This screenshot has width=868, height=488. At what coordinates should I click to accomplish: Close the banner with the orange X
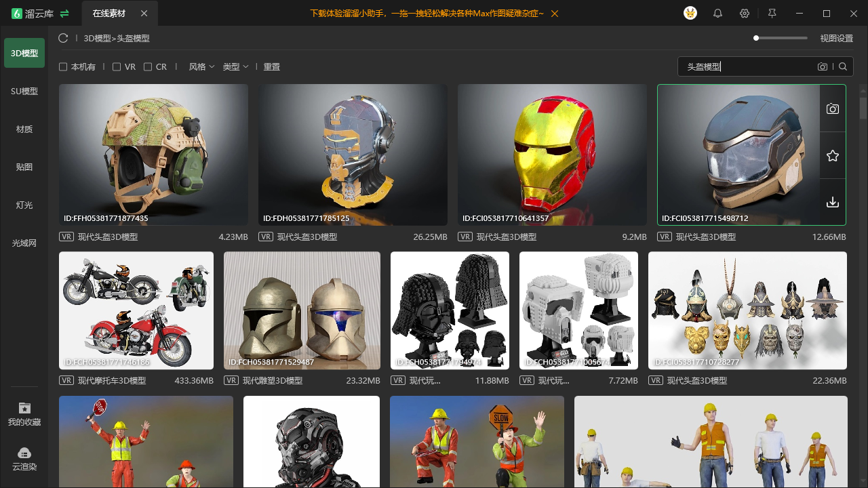555,14
